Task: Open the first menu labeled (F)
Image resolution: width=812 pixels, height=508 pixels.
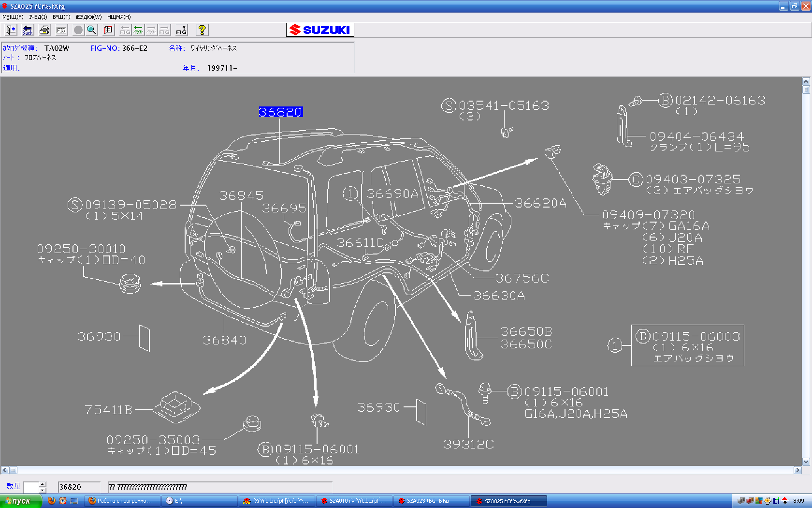Action: [x=13, y=17]
